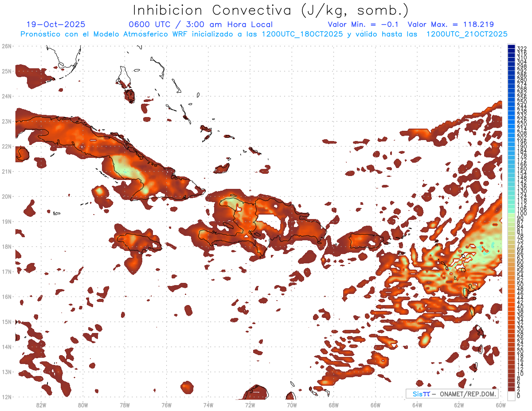Click the valid-until time "1200UTC_21OCT2025"
This screenshot has width=532, height=411.
tap(467, 34)
